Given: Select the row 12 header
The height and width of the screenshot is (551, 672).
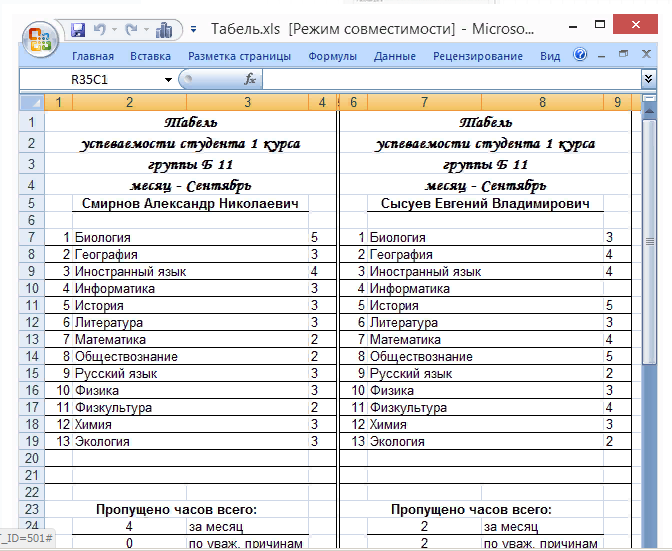Looking at the screenshot, I should (31, 323).
